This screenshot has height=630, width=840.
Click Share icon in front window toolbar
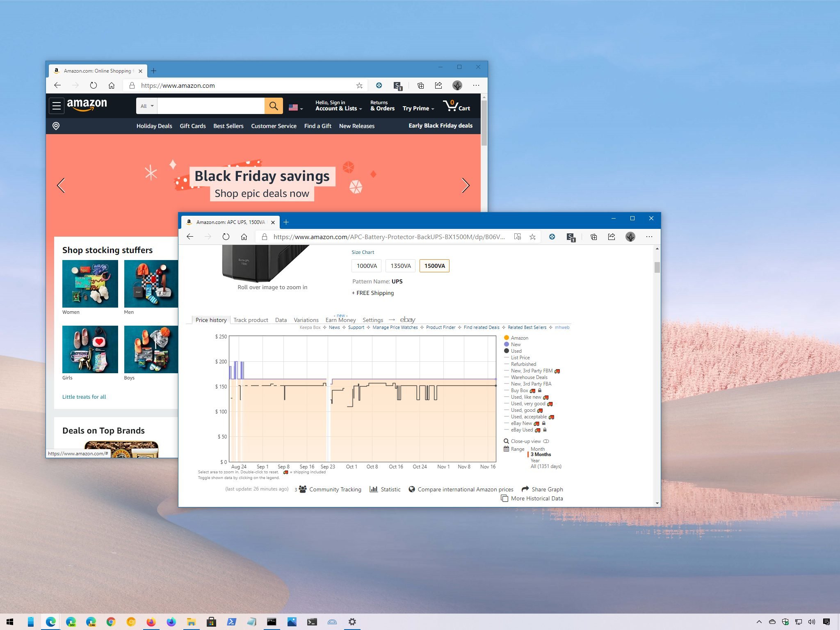(612, 237)
